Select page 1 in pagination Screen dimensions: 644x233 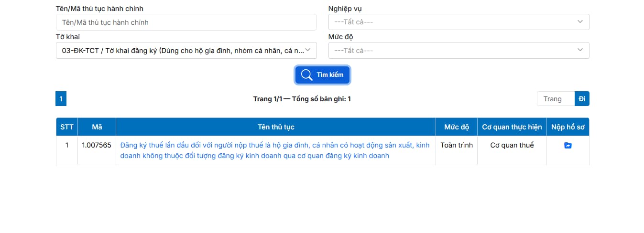(x=61, y=99)
